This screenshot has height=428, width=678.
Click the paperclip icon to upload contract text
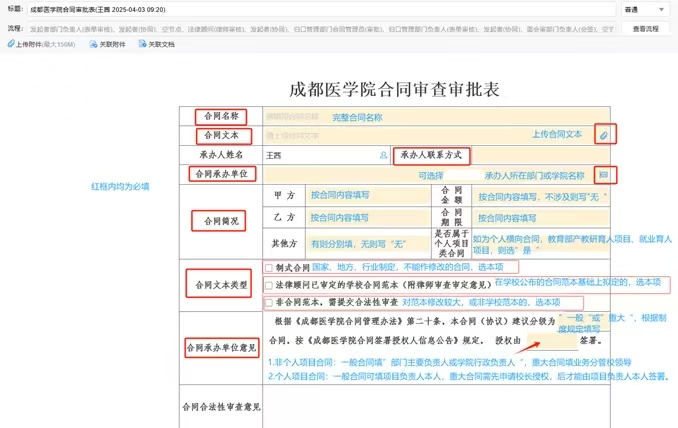(x=602, y=134)
